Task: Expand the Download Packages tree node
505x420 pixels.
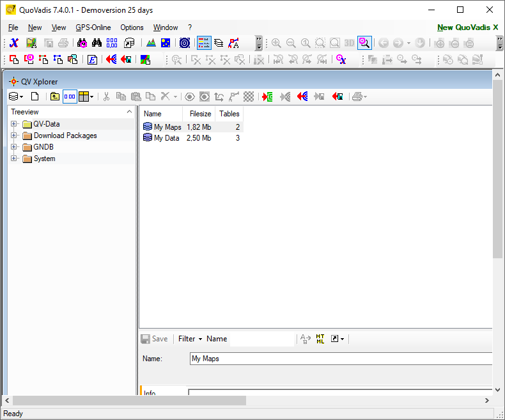Action: coord(13,136)
